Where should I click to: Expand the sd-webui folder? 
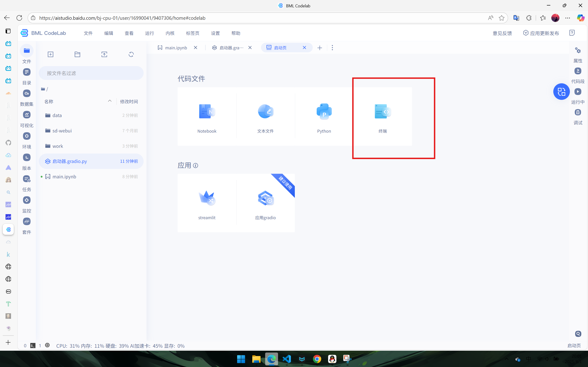click(62, 131)
